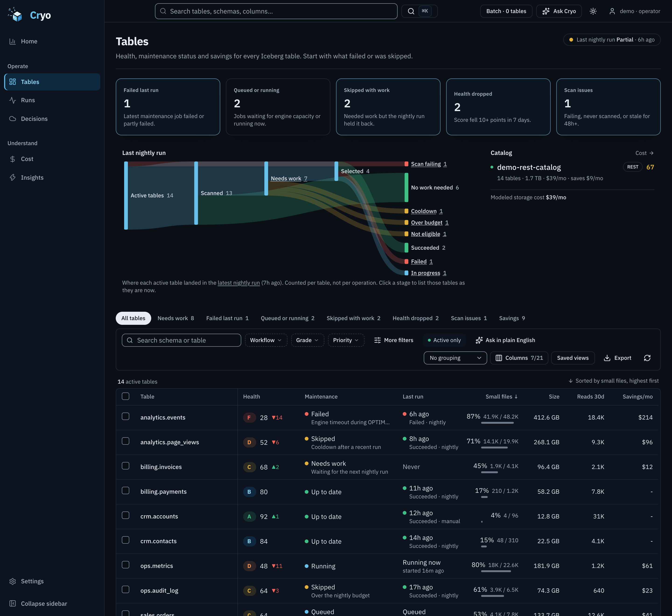Switch to the Failed last run tab

point(227,318)
